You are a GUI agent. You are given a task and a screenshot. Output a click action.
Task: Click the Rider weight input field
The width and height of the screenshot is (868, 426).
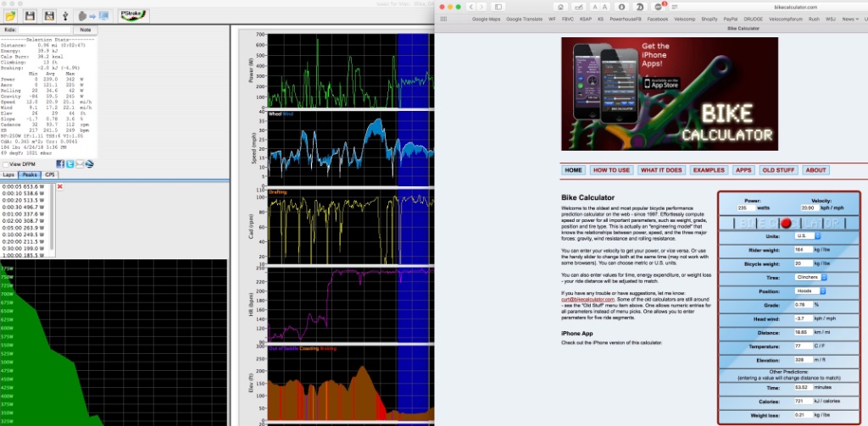(x=804, y=250)
